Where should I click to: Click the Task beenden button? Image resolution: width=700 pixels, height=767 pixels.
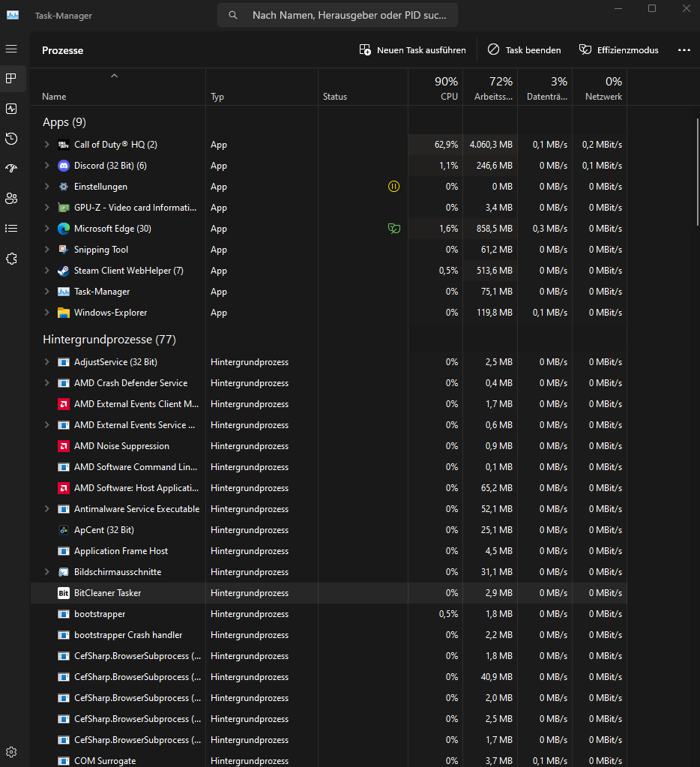(x=524, y=50)
